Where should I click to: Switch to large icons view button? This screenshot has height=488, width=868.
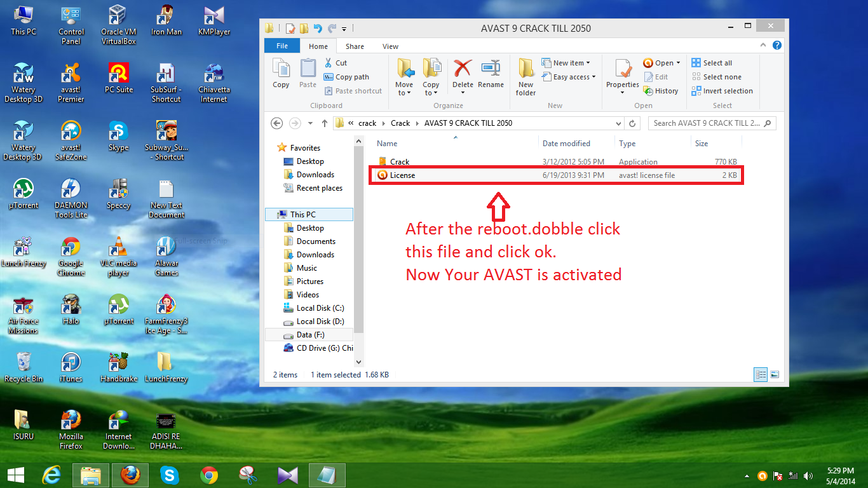(x=774, y=375)
